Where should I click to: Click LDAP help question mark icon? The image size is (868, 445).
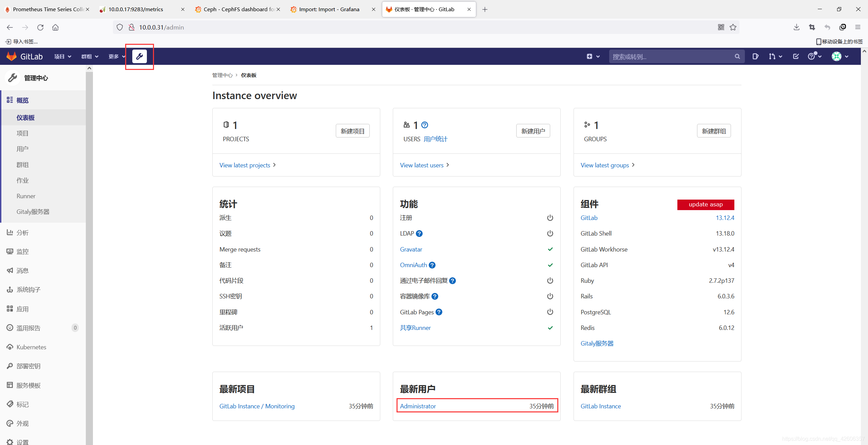[x=419, y=234]
